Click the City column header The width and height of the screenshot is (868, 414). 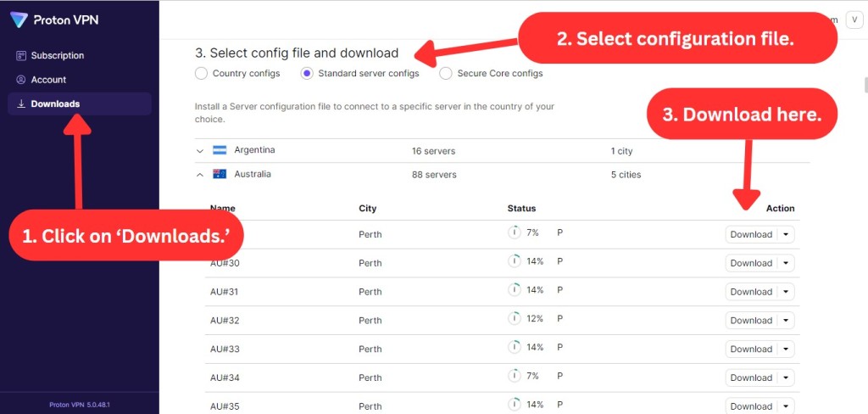point(368,209)
